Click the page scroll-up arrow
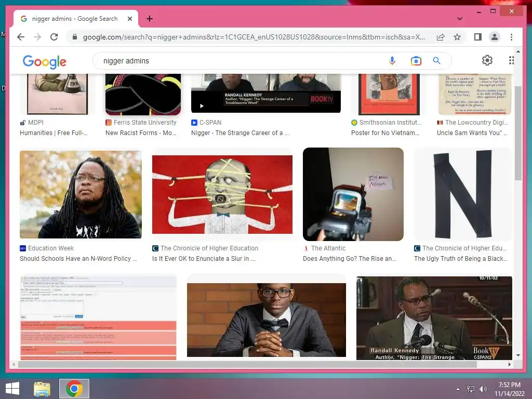Viewport: 532px width, 399px height. pos(518,51)
